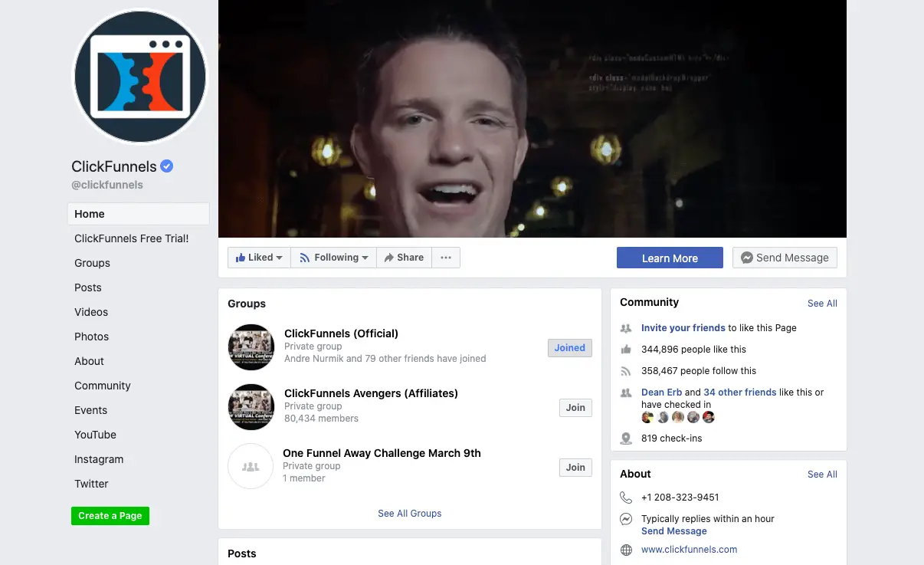Click the Invite your friends link
Screen dimensions: 924x565
click(x=683, y=328)
